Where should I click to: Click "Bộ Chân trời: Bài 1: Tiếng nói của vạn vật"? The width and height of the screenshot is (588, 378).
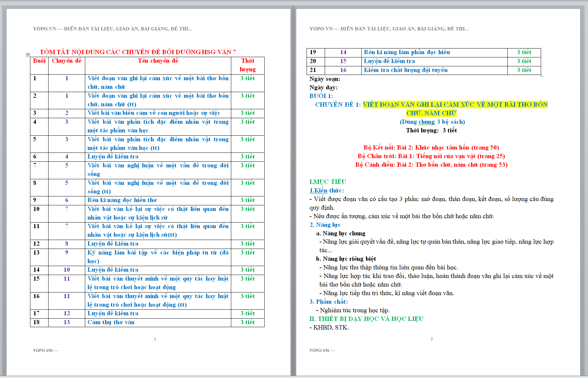pyautogui.click(x=431, y=156)
